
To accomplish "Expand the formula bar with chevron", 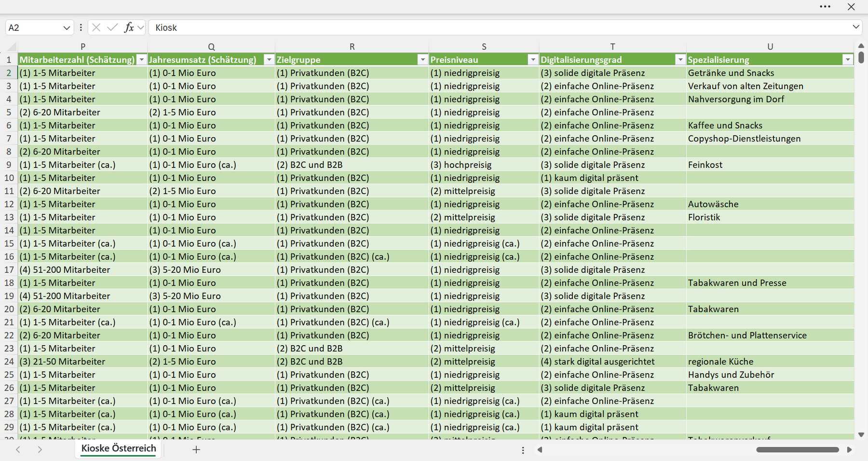I will [x=856, y=27].
